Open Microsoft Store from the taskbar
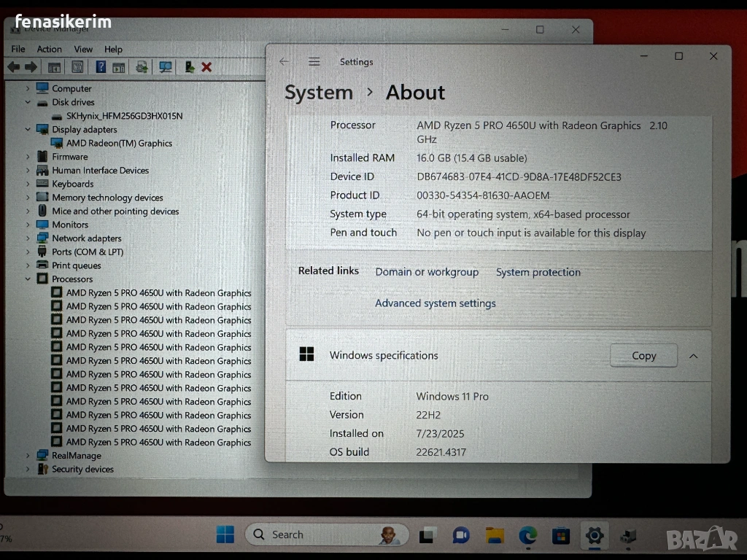Viewport: 747px width, 560px height. (560, 536)
